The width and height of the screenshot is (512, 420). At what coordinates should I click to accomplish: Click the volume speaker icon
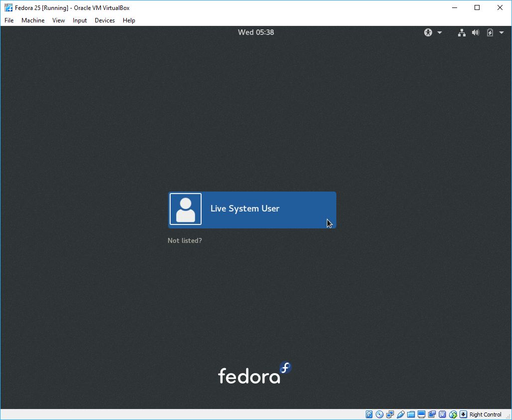coord(476,32)
